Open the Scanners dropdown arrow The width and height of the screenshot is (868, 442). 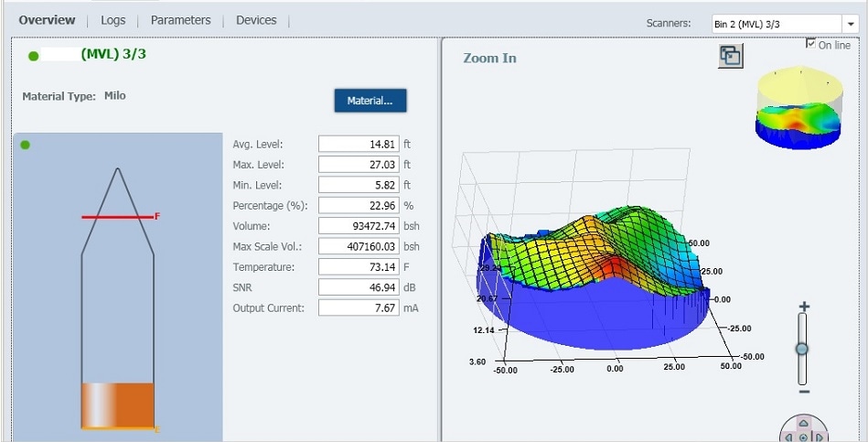pos(851,24)
